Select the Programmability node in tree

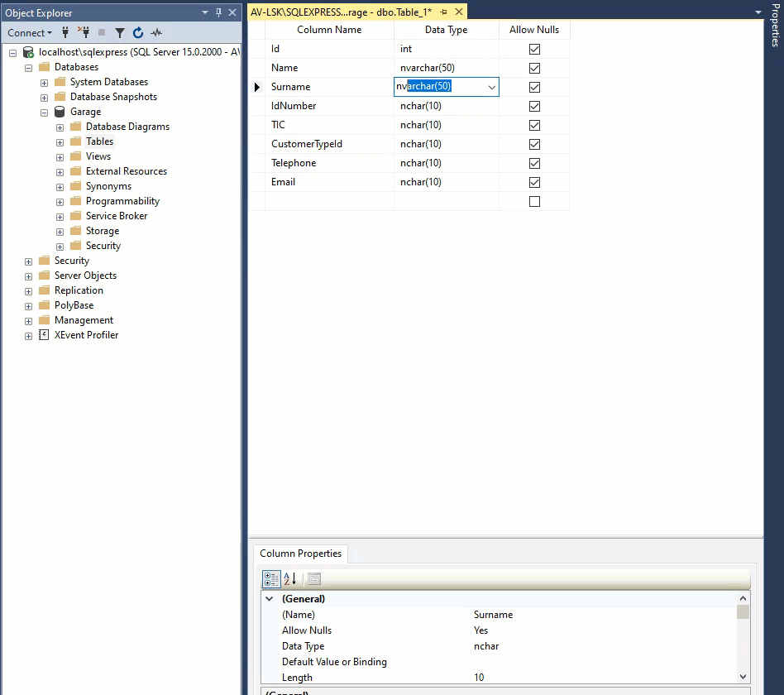click(x=122, y=201)
